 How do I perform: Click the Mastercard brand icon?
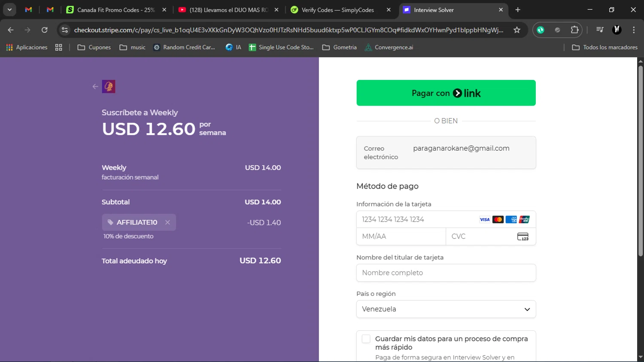coord(498,219)
